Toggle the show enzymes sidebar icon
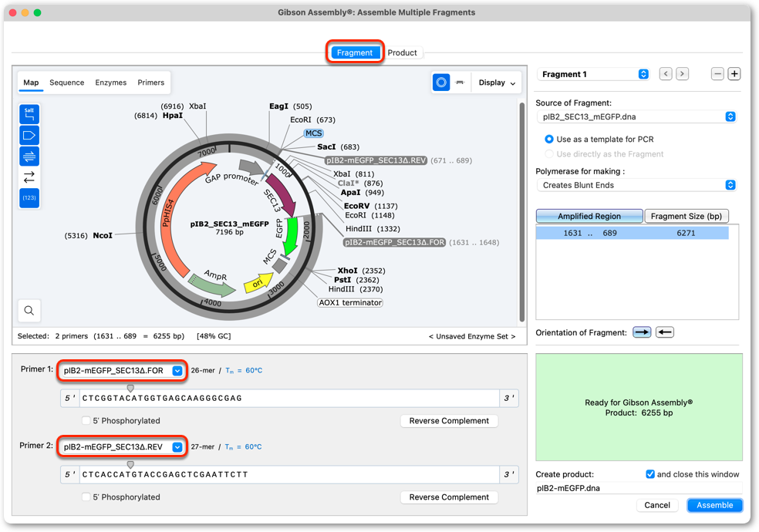Viewport: 759px width, 532px height. click(29, 115)
